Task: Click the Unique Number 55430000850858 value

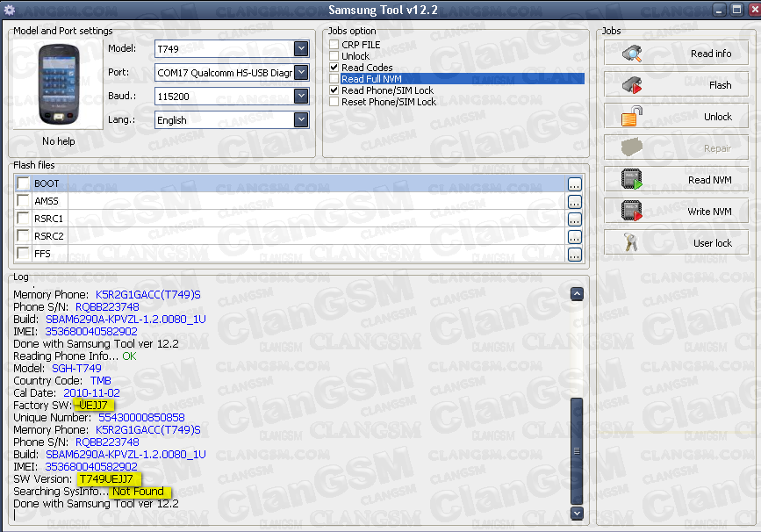Action: pyautogui.click(x=141, y=418)
